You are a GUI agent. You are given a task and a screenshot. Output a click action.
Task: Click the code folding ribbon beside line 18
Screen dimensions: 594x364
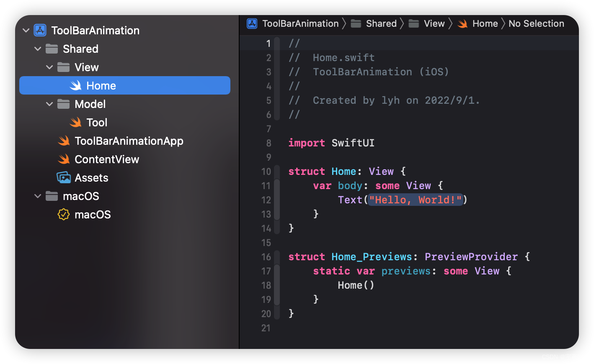coord(276,285)
